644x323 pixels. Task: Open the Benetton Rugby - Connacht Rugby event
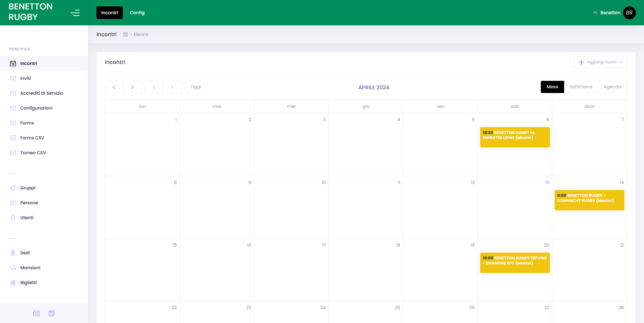[589, 200]
